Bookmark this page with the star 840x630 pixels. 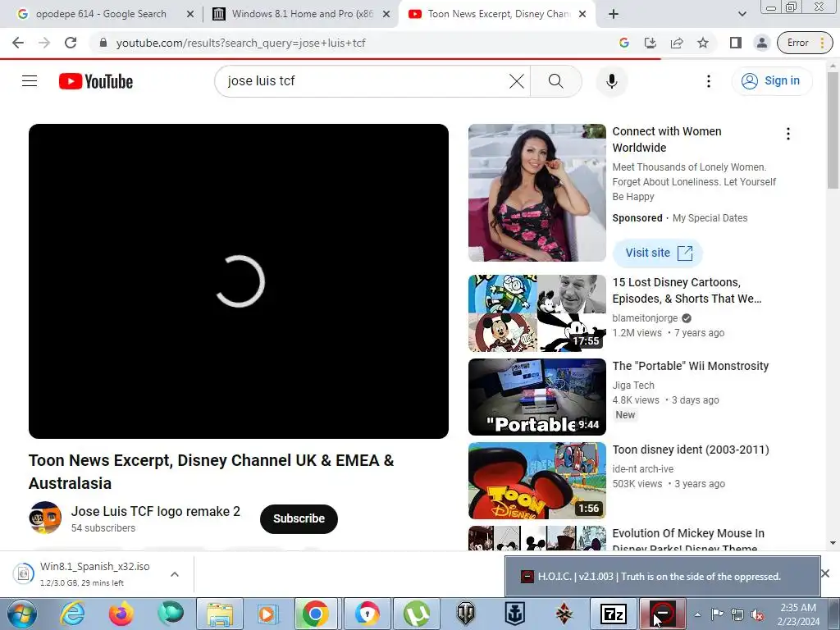pyautogui.click(x=703, y=43)
